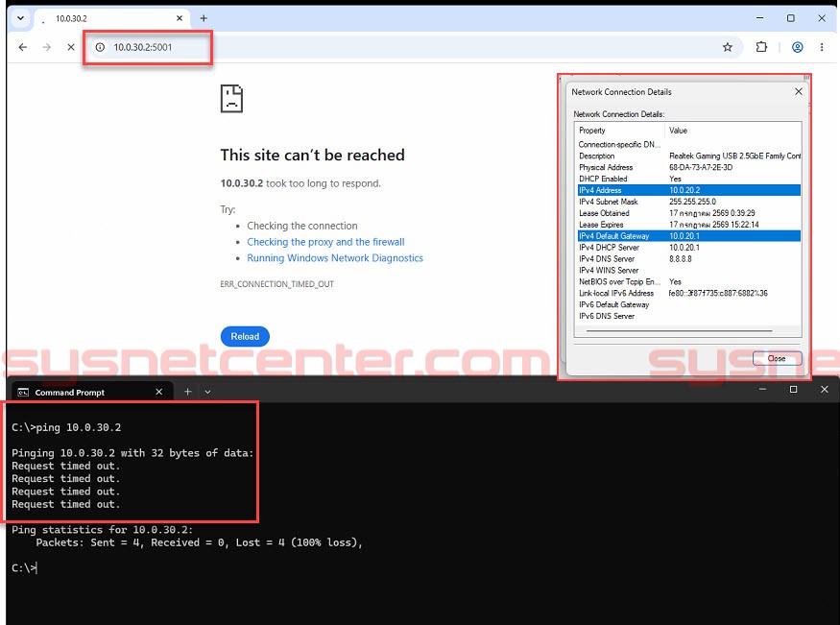Select the IPv4 Address row

pyautogui.click(x=689, y=190)
